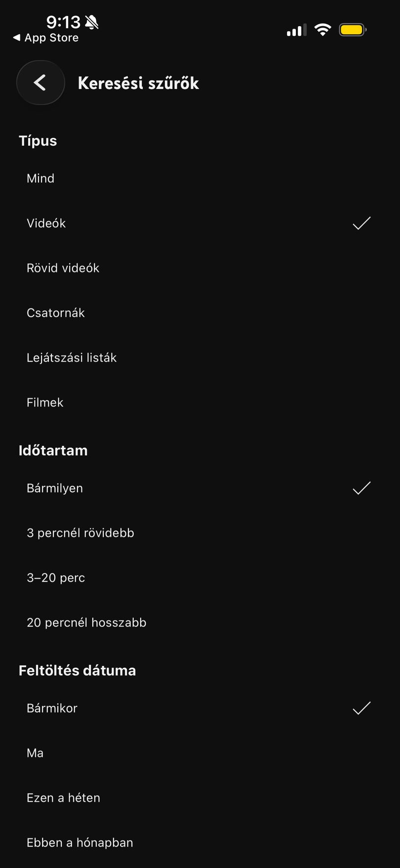Select the 3–20 perc duration
This screenshot has width=400, height=868.
tap(200, 578)
